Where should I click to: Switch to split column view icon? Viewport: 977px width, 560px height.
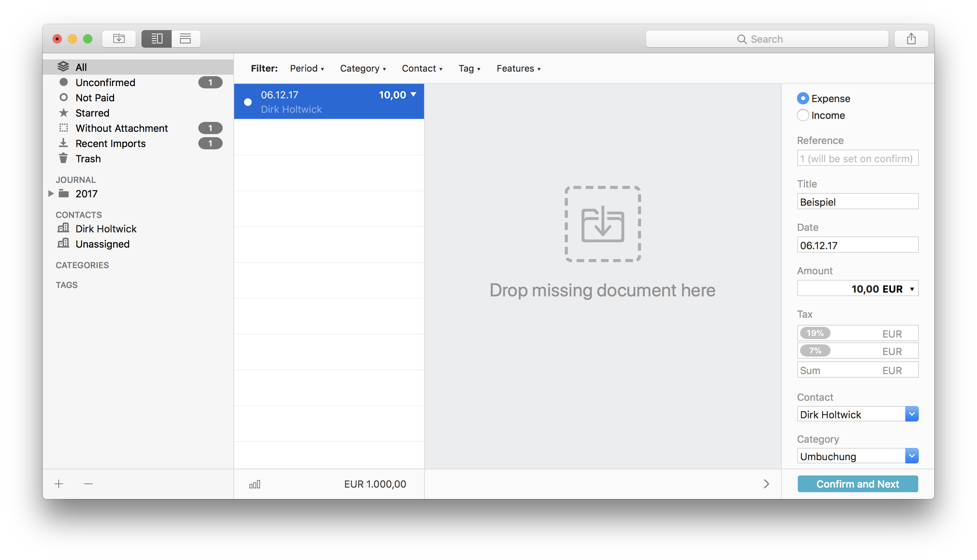(x=156, y=39)
